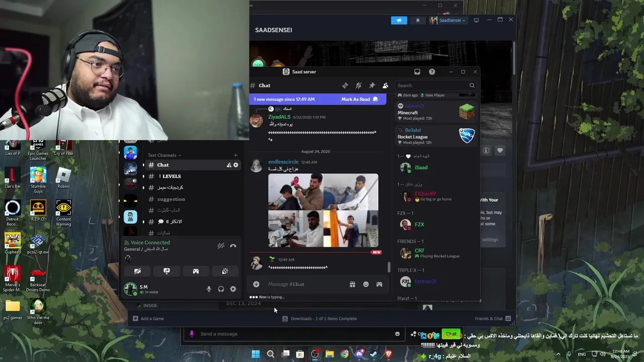Create channel with plus next to Text Channels
Screen dimensions: 644x362
tap(235, 155)
